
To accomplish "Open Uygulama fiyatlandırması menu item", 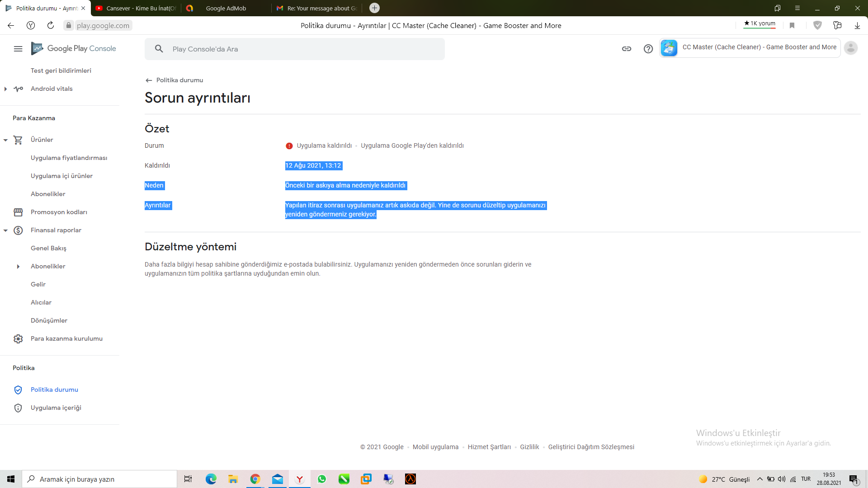I will [x=69, y=158].
